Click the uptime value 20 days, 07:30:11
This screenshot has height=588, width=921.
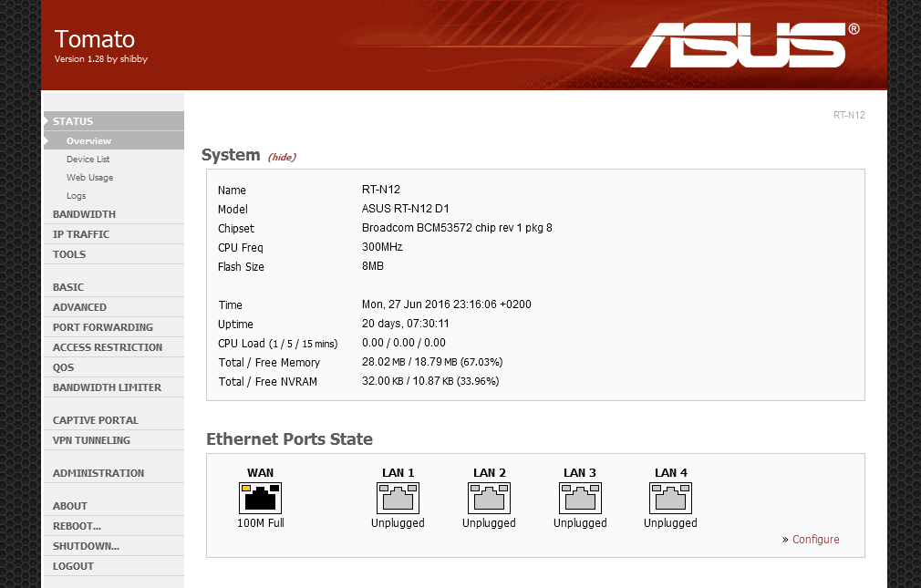405,324
